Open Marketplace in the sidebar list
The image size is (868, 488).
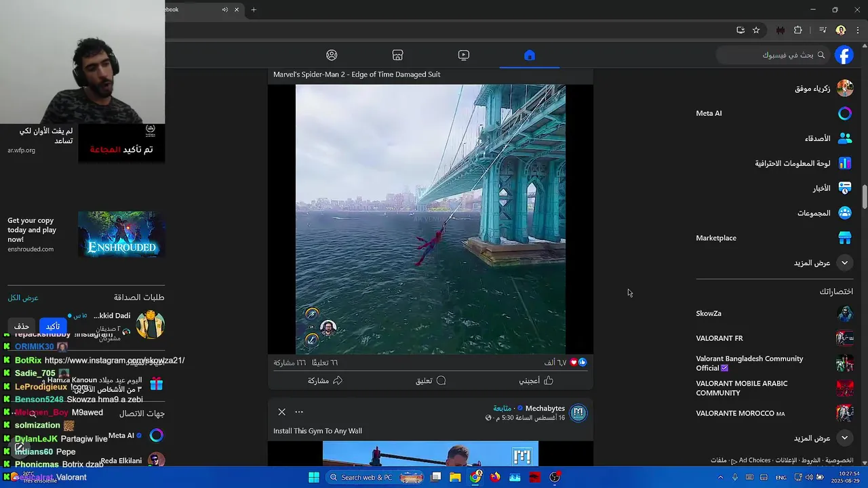point(774,238)
